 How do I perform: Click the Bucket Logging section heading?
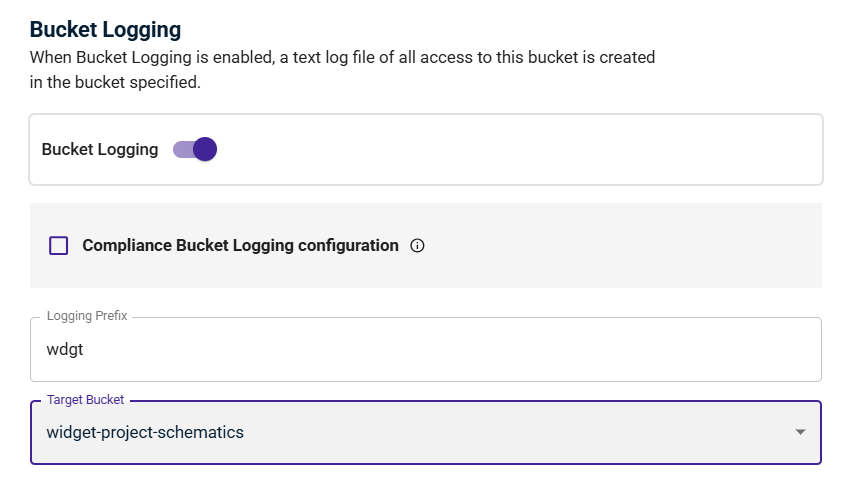click(x=105, y=30)
